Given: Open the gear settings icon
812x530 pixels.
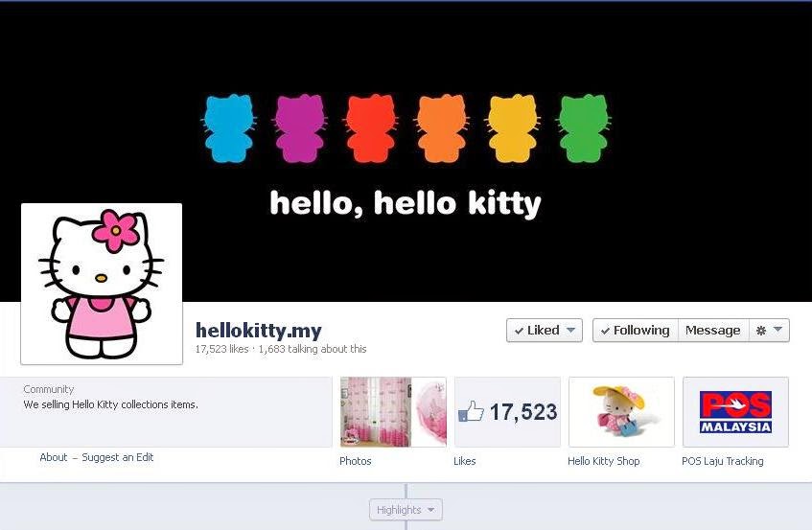Looking at the screenshot, I should (761, 331).
